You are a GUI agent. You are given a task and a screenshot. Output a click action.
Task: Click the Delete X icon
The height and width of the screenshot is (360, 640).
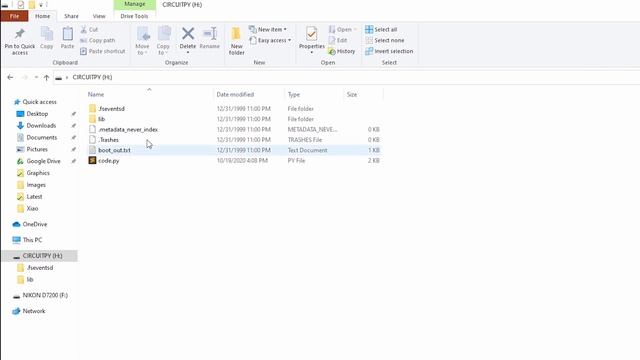[x=188, y=33]
